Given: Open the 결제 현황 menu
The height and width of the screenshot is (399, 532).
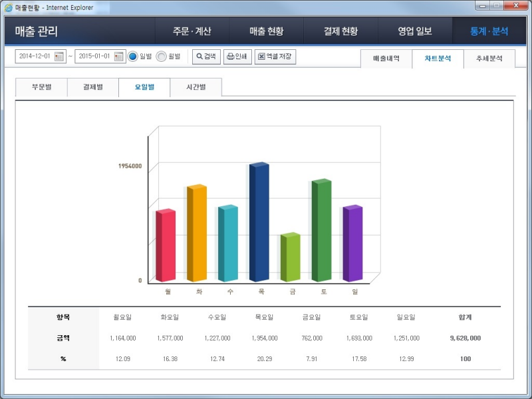Looking at the screenshot, I should point(340,31).
